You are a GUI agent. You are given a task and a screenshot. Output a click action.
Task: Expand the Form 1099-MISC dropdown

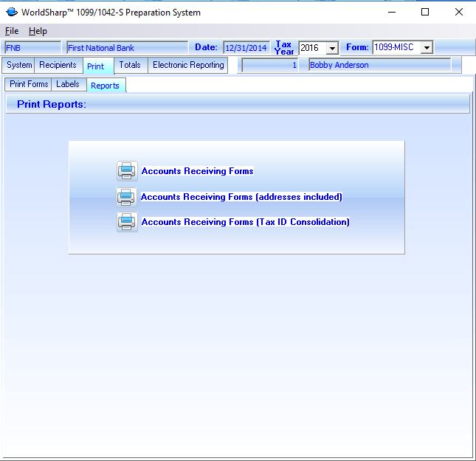[x=426, y=48]
